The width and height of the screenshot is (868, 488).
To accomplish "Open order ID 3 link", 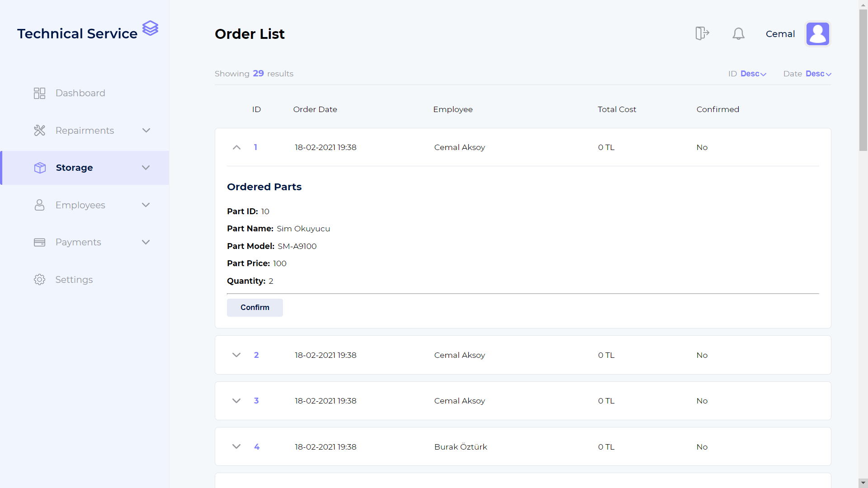I will 256,401.
